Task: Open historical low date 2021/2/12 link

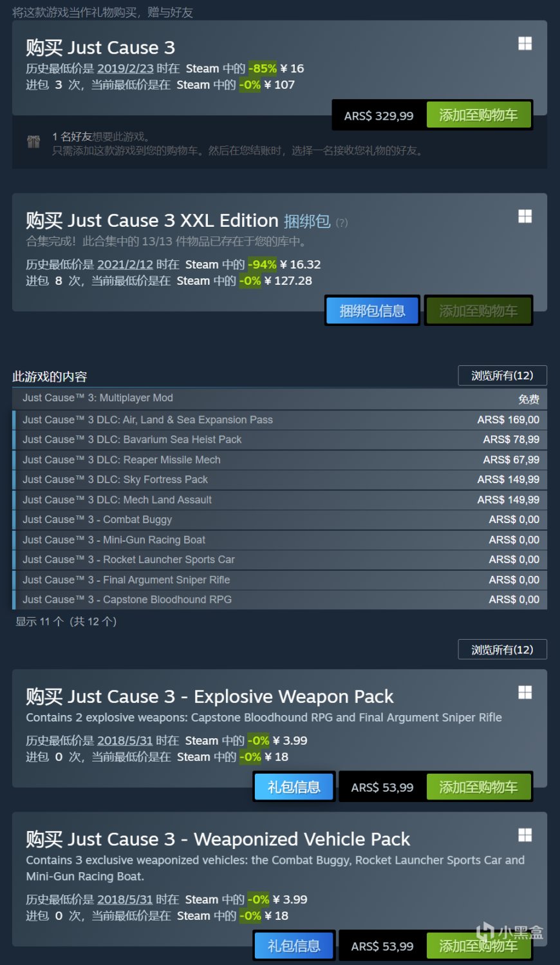Action: pyautogui.click(x=125, y=264)
